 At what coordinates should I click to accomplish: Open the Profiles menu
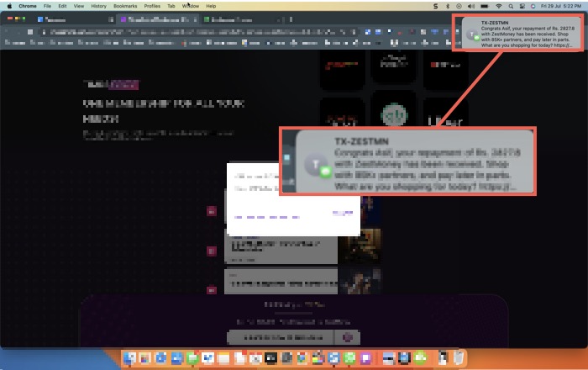pos(152,6)
